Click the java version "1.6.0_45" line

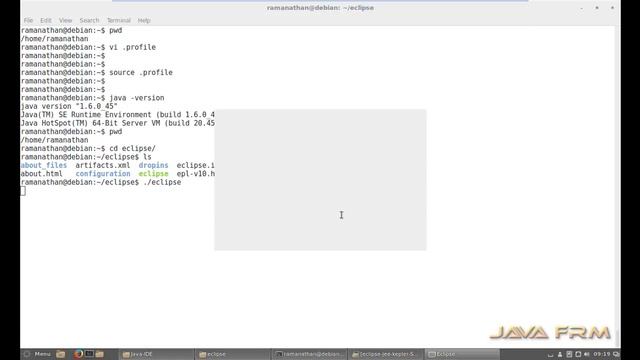click(x=69, y=107)
